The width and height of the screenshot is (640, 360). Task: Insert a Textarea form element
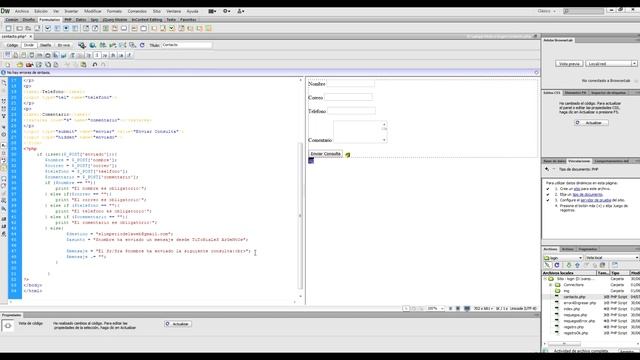coord(38,29)
